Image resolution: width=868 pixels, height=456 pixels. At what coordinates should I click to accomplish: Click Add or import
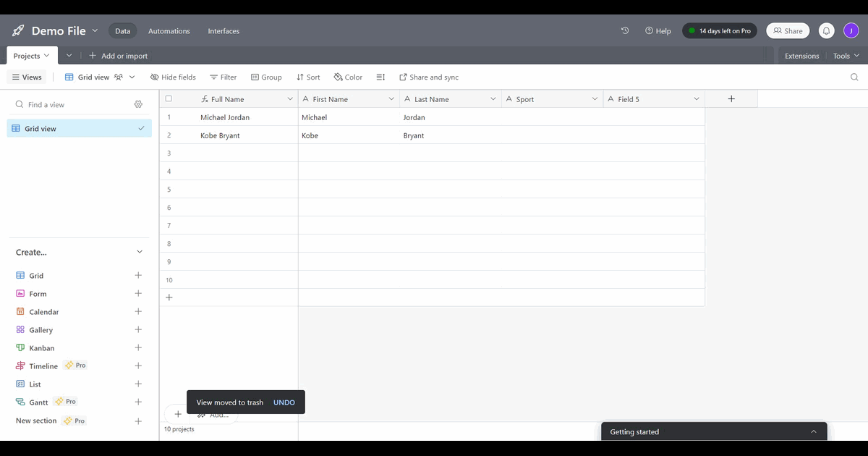point(119,56)
